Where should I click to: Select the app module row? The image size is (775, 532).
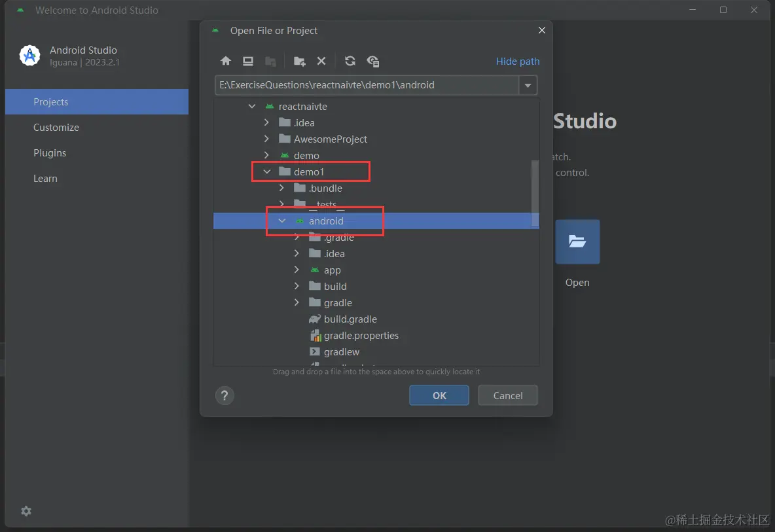tap(376, 270)
